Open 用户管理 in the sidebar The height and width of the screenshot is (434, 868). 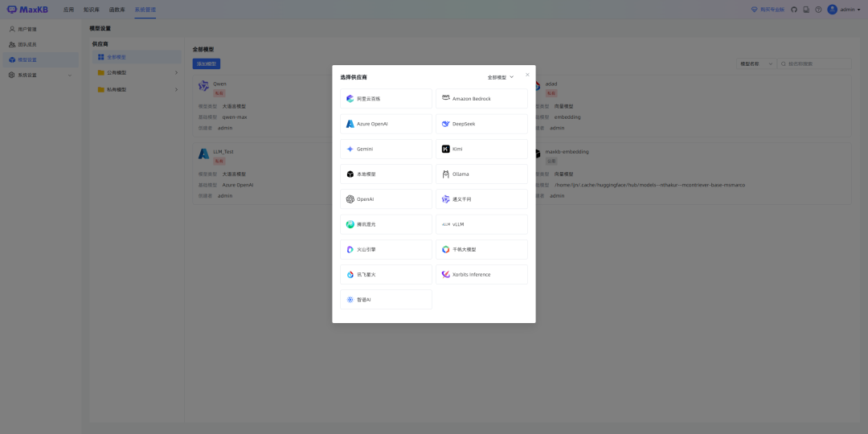tap(40, 30)
